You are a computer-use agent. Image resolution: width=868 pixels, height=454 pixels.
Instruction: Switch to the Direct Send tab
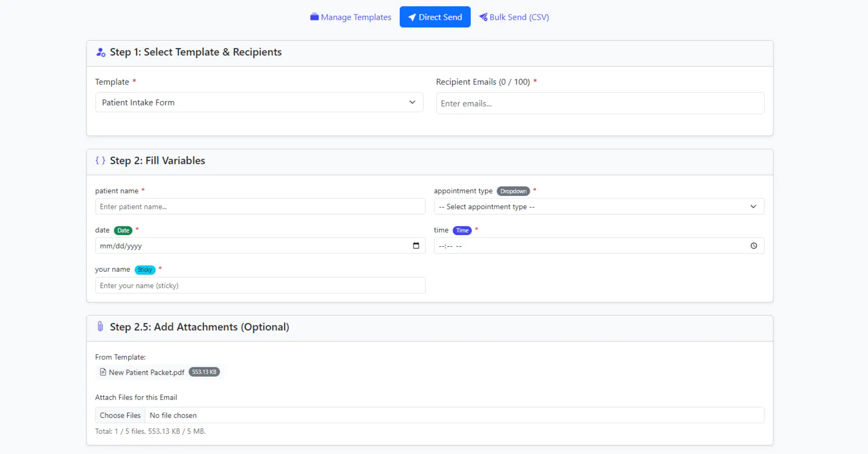tap(435, 17)
